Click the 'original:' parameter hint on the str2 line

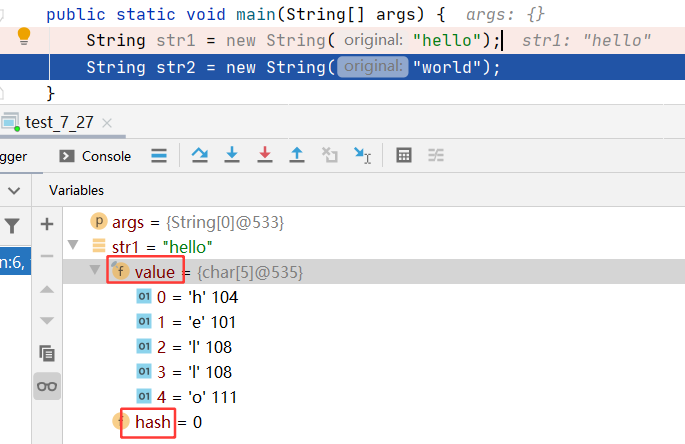373,66
